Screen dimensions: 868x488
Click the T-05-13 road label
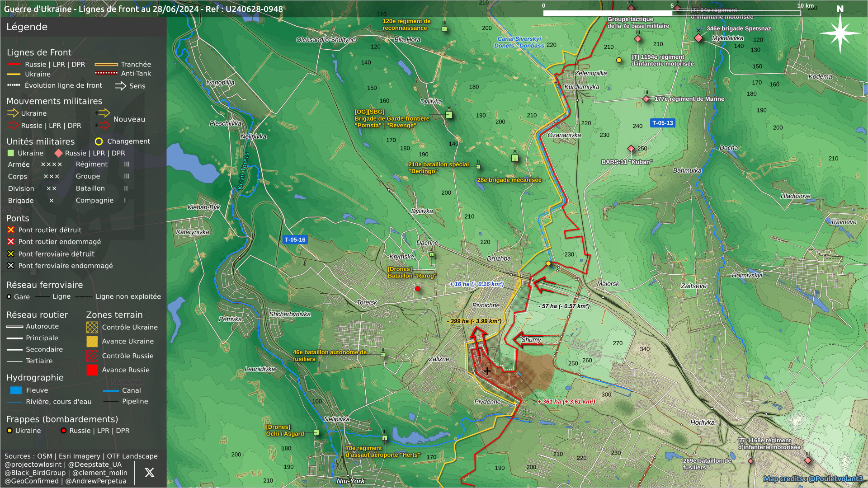(x=662, y=123)
